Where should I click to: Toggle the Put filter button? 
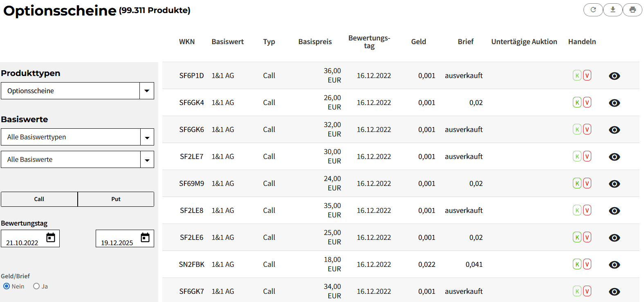(116, 199)
